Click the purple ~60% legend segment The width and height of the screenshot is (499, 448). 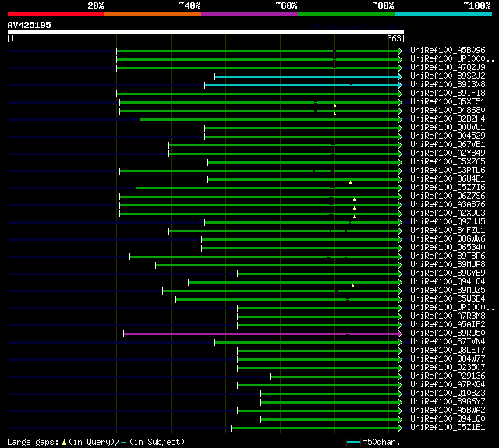point(249,14)
